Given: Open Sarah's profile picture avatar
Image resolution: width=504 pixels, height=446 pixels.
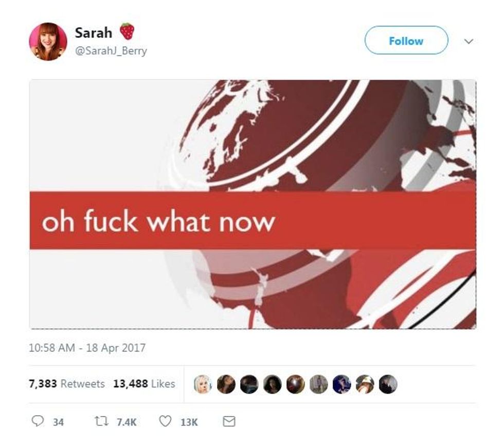Looking at the screenshot, I should [48, 42].
